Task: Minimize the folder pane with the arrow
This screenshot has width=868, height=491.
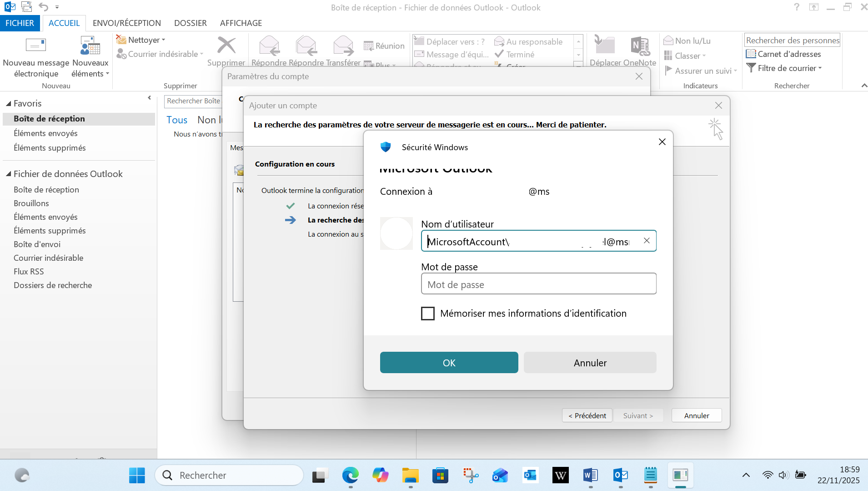Action: tap(149, 98)
